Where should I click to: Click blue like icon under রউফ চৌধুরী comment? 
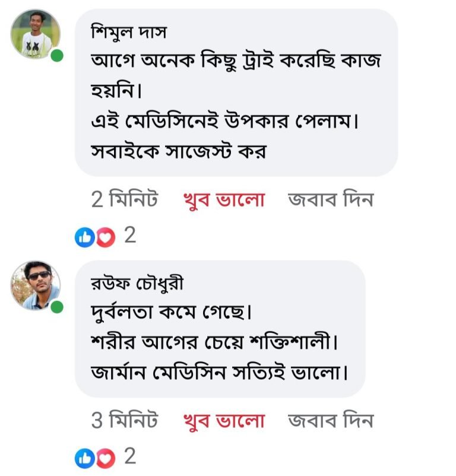pyautogui.click(x=83, y=458)
